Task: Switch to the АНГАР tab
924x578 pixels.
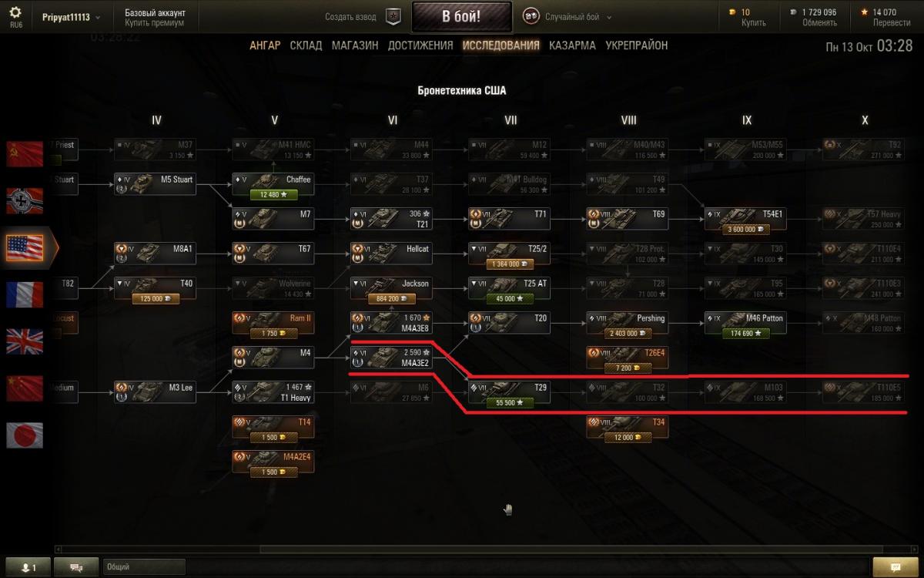Action: [x=265, y=45]
